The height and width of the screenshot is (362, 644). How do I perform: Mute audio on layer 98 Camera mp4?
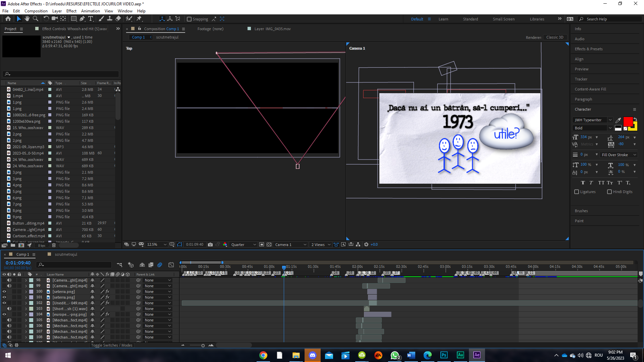coord(9,280)
